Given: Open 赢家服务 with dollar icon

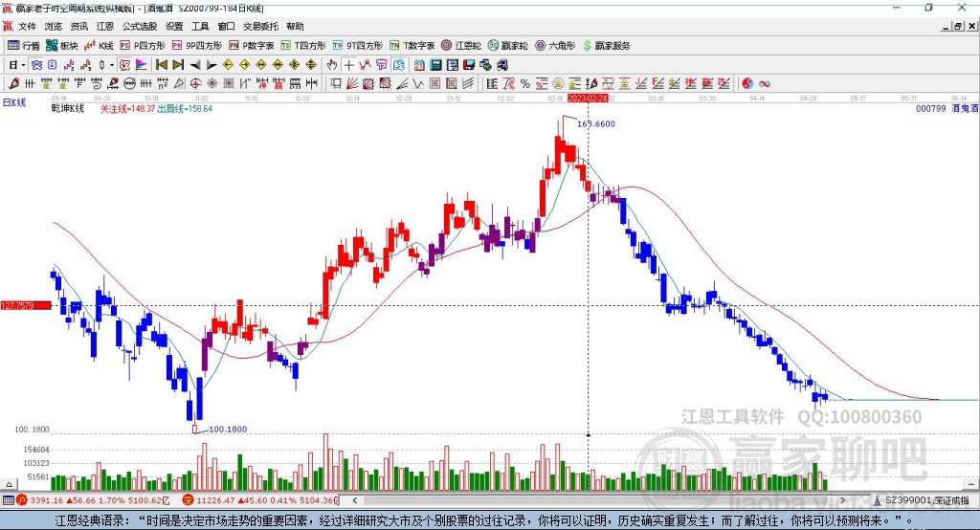Looking at the screenshot, I should click(607, 46).
